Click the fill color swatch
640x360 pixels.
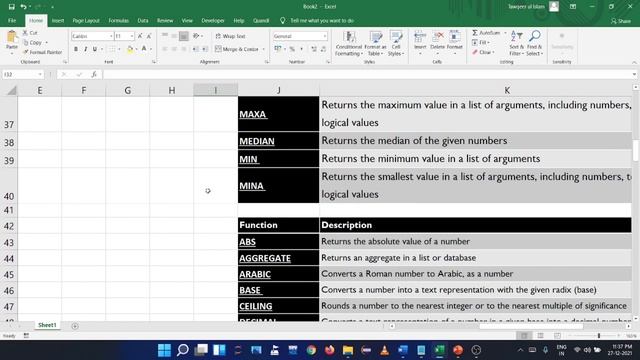(x=130, y=49)
